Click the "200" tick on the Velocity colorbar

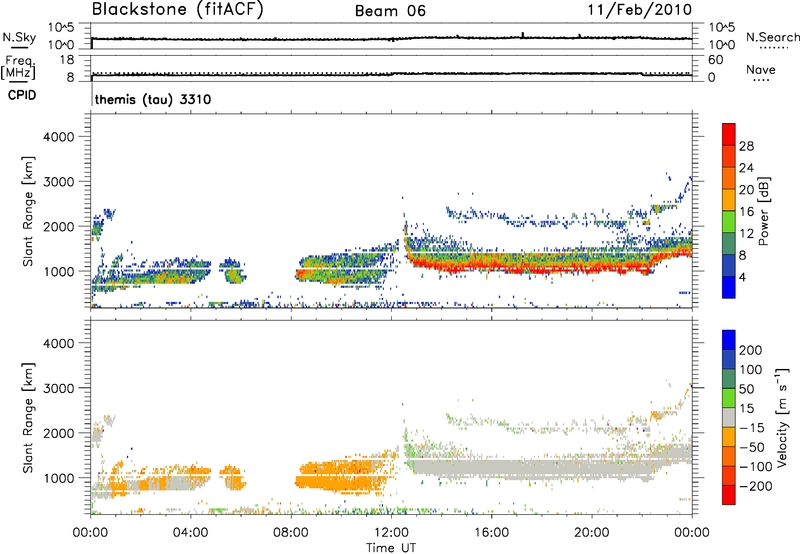(751, 350)
